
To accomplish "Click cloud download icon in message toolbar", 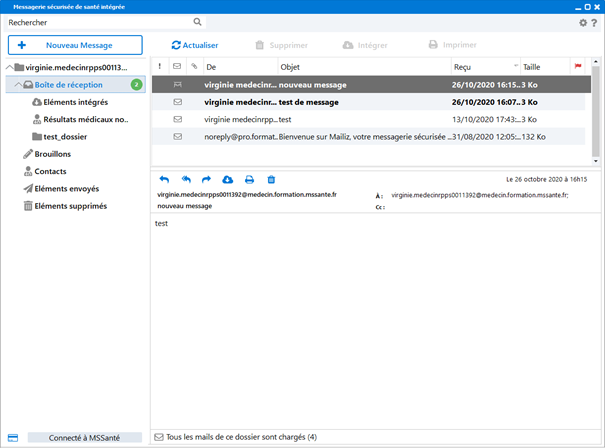I will pyautogui.click(x=228, y=179).
